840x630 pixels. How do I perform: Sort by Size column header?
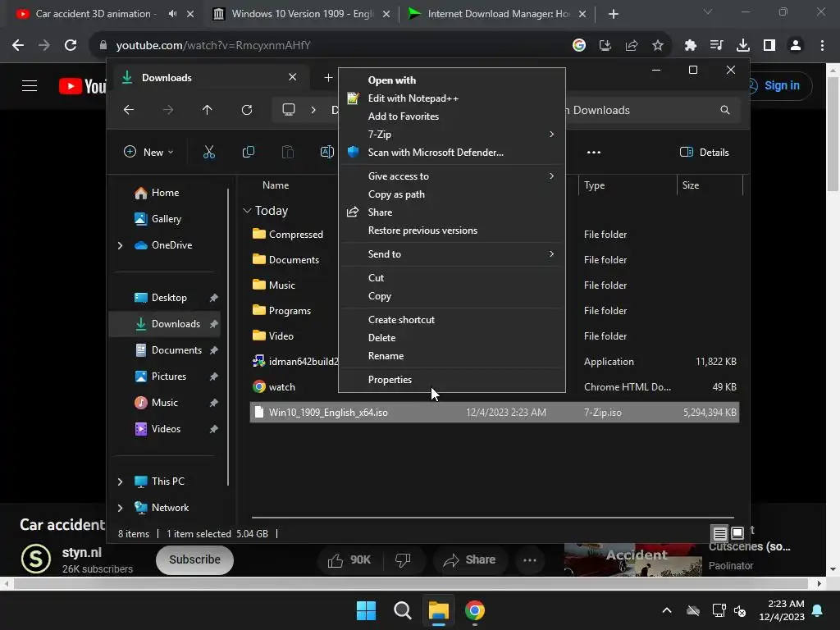[x=710, y=185]
